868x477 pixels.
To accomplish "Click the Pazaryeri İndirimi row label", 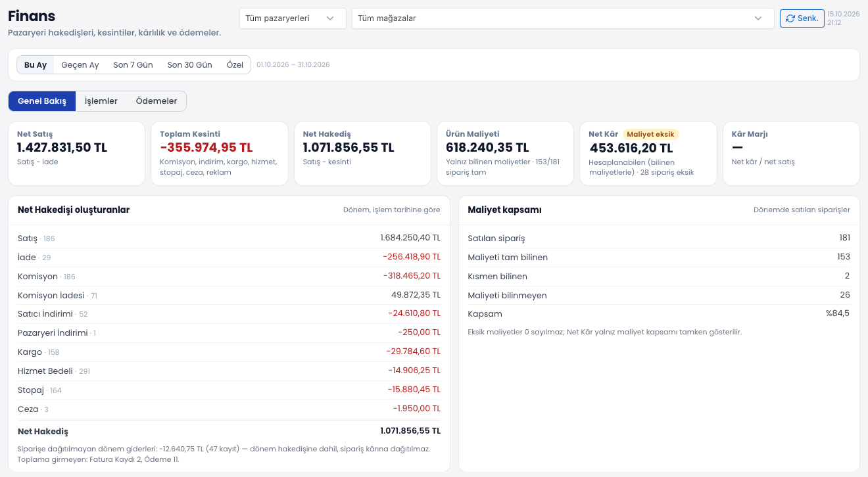I will 53,333.
